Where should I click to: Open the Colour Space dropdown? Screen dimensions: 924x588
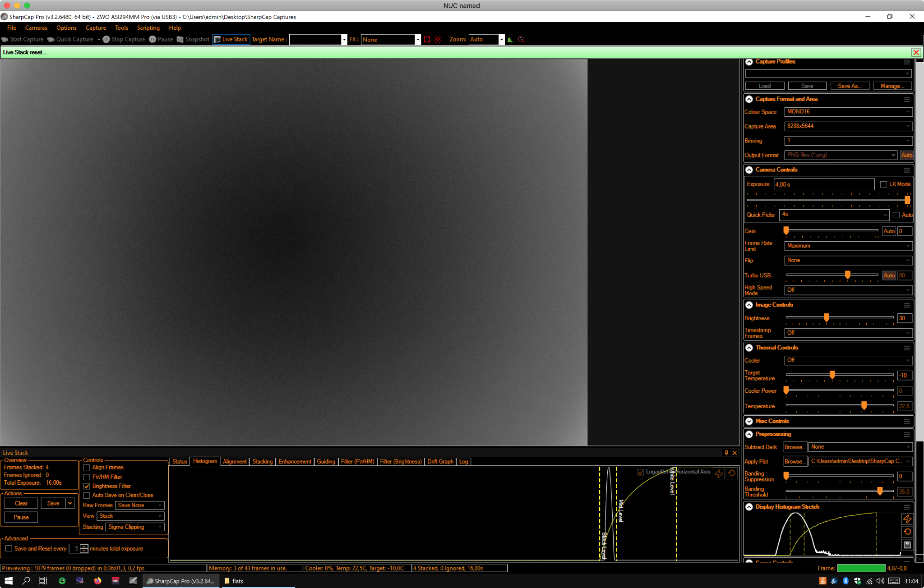click(x=848, y=112)
